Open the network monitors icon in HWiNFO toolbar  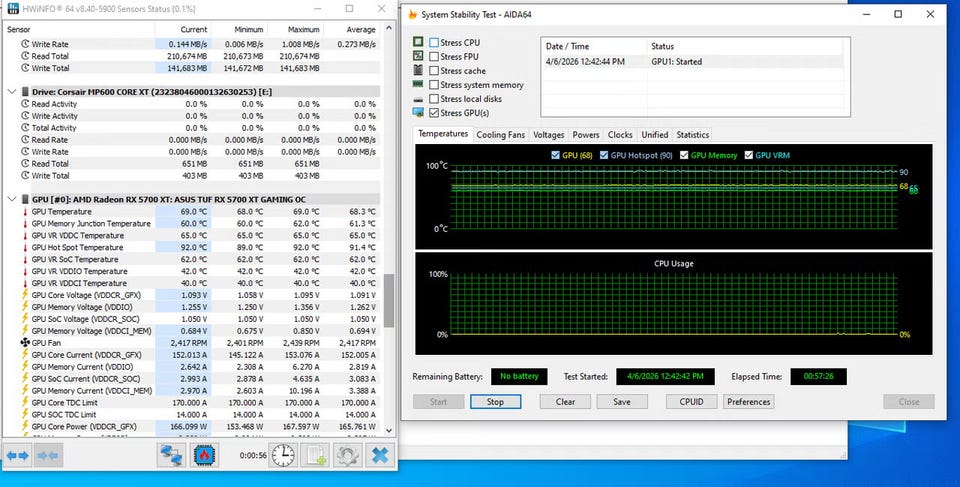(172, 455)
